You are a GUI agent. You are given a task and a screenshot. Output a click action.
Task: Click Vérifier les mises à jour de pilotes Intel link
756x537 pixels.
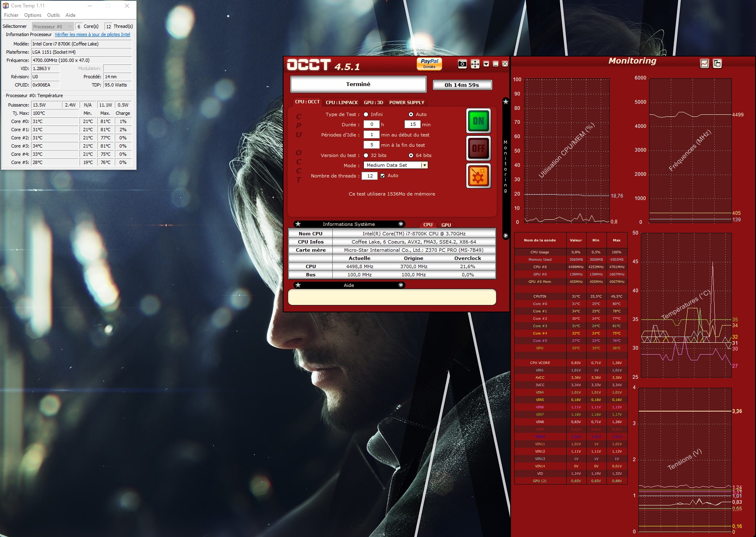point(92,34)
